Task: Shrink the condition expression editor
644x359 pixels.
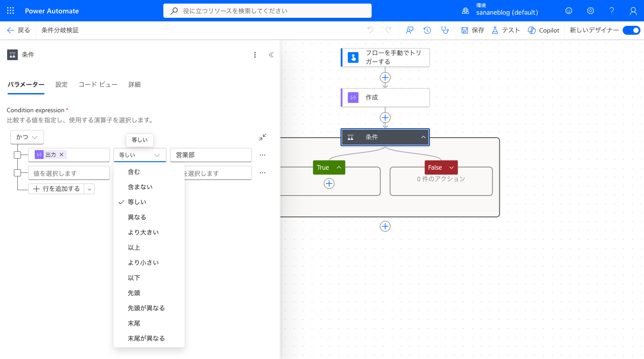Action: click(x=263, y=137)
